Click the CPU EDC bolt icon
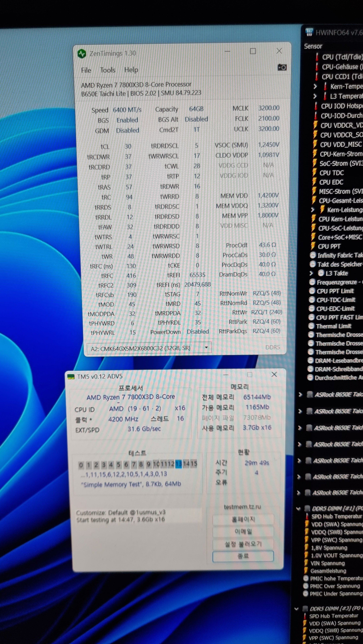Screen dimensions: 363x644 (x=314, y=182)
